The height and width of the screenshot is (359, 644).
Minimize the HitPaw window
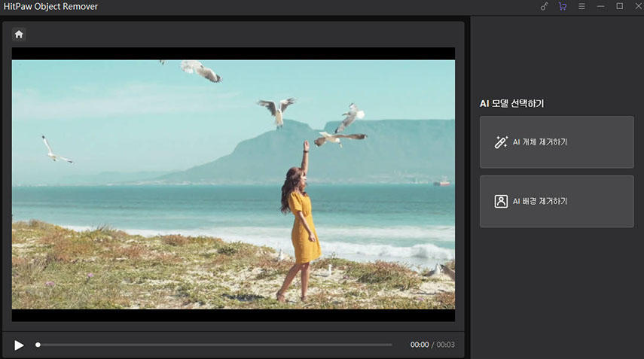tap(600, 7)
